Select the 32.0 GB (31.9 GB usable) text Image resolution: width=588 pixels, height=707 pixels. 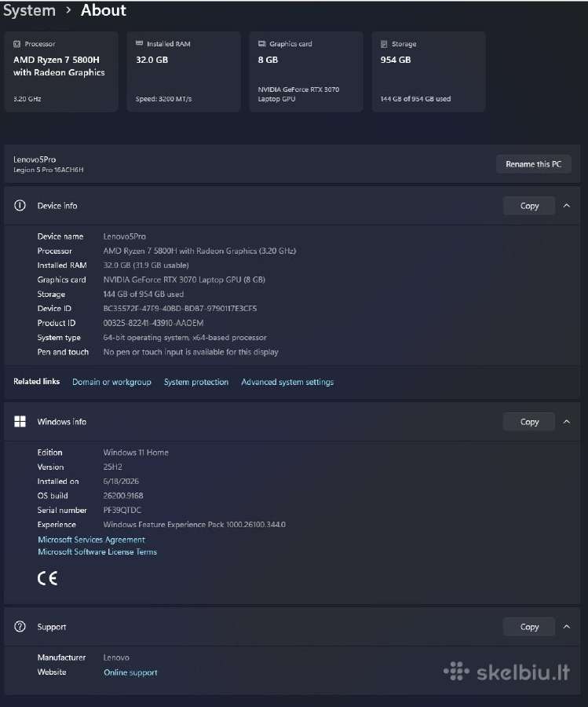pos(146,266)
